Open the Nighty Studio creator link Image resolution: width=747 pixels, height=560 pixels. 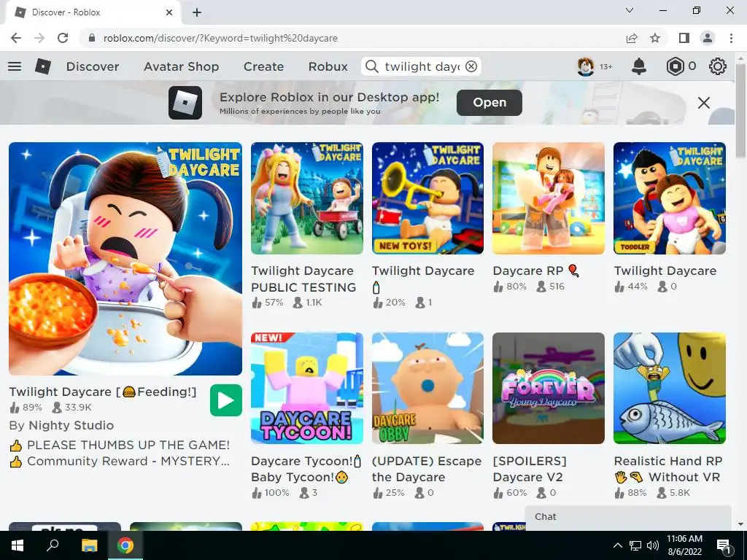[71, 425]
